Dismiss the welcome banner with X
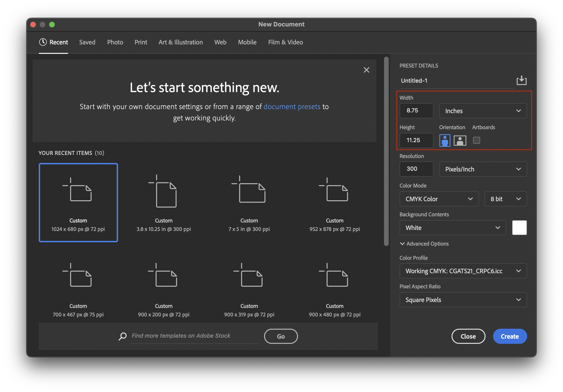Viewport: 563px width, 392px height. point(366,70)
